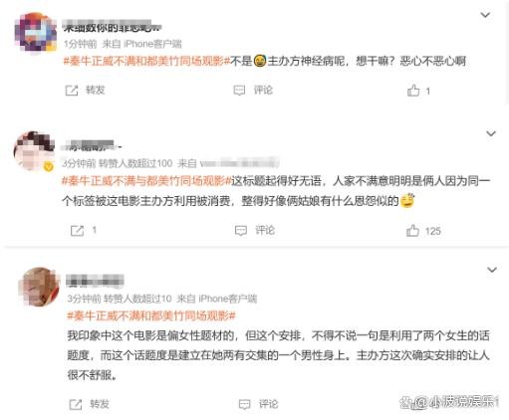Like the post with 125 likes
509x420 pixels.
tap(412, 231)
